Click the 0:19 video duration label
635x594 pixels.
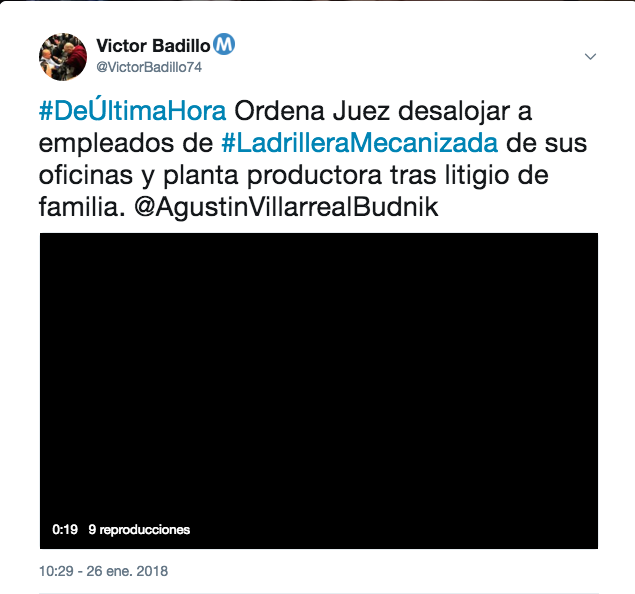pyautogui.click(x=65, y=529)
